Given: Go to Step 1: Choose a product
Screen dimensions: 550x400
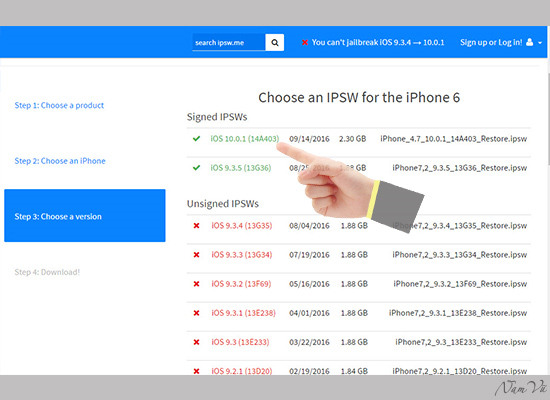Looking at the screenshot, I should pos(59,105).
